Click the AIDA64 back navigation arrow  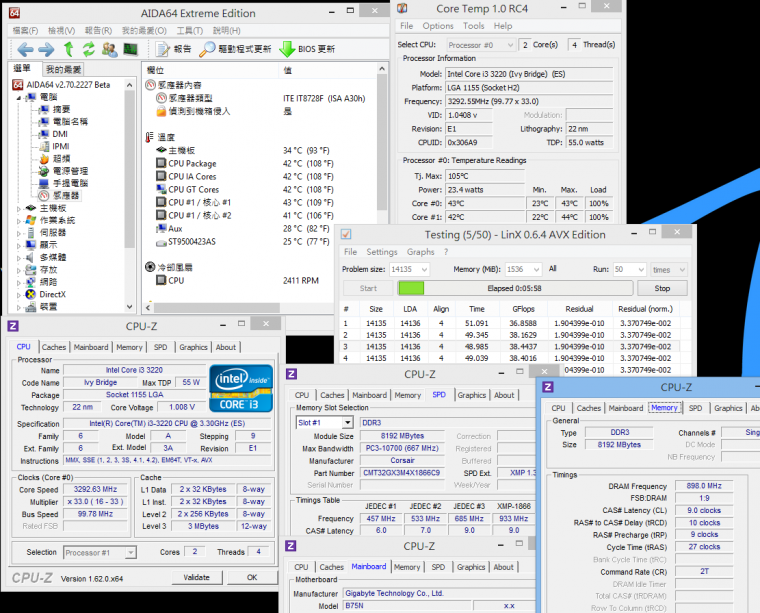[x=24, y=49]
